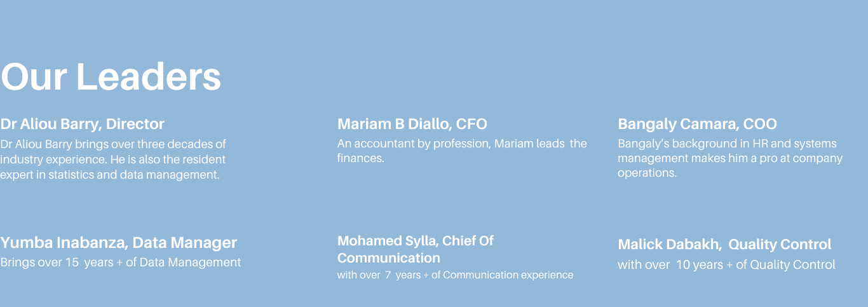Select Mohamed Sylla, Chief Of Communication heading
Viewport: 868px width, 307px height.
pos(416,249)
